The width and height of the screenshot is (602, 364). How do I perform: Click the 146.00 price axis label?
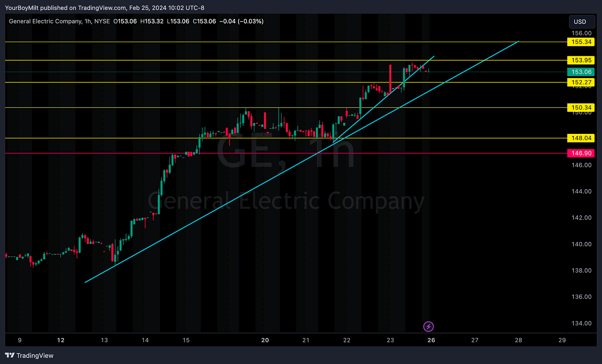[x=581, y=165]
